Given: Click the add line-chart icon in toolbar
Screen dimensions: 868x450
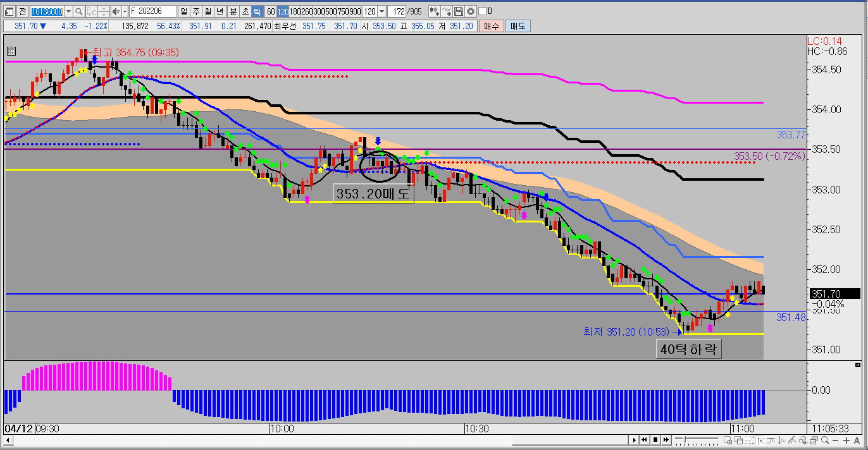Looking at the screenshot, I should (447, 11).
